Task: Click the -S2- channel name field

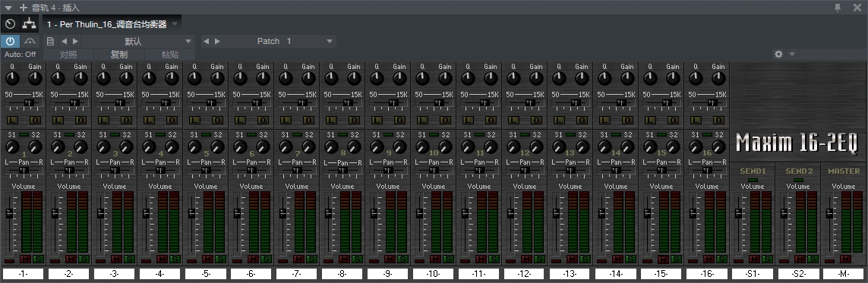Action: (798, 274)
